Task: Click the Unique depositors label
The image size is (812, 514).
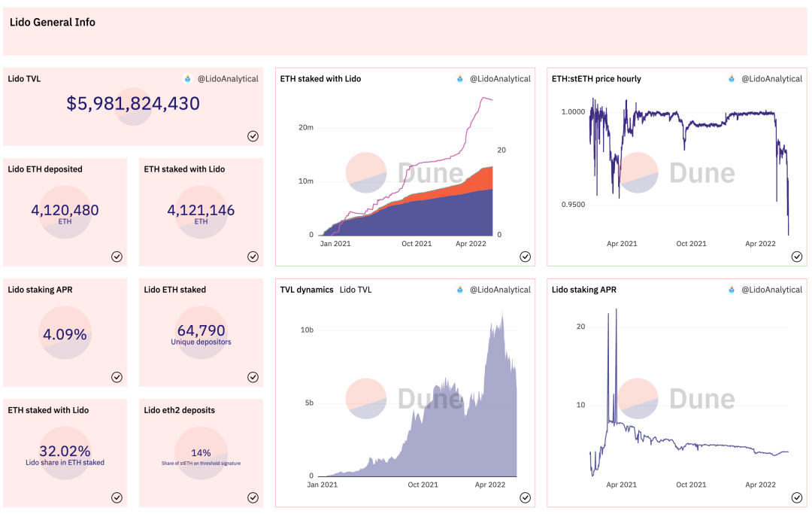Action: pos(201,342)
